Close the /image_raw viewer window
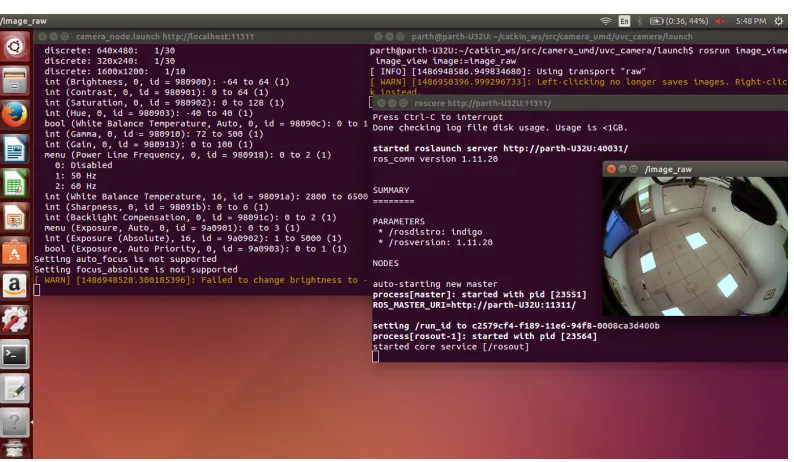The width and height of the screenshot is (794, 462). 611,169
